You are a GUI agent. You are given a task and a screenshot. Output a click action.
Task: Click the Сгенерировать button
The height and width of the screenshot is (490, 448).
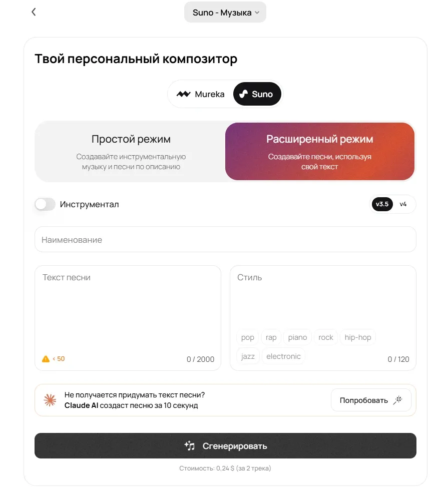click(225, 445)
